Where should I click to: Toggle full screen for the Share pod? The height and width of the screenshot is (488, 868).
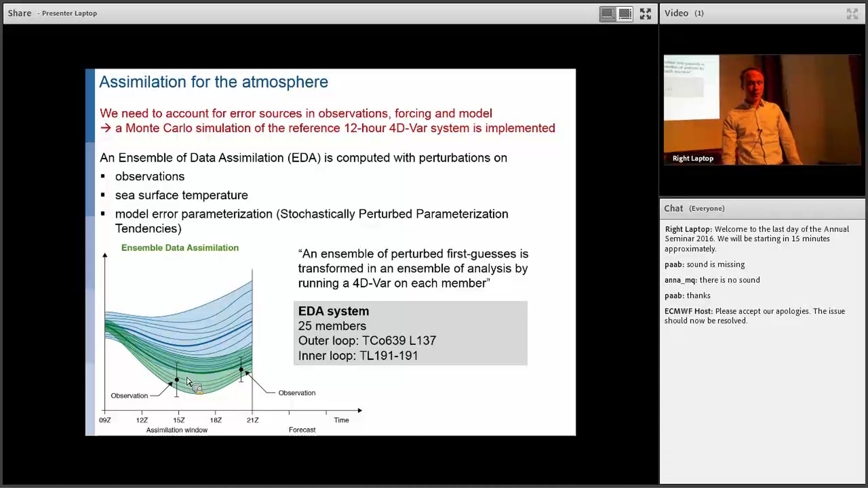[645, 14]
